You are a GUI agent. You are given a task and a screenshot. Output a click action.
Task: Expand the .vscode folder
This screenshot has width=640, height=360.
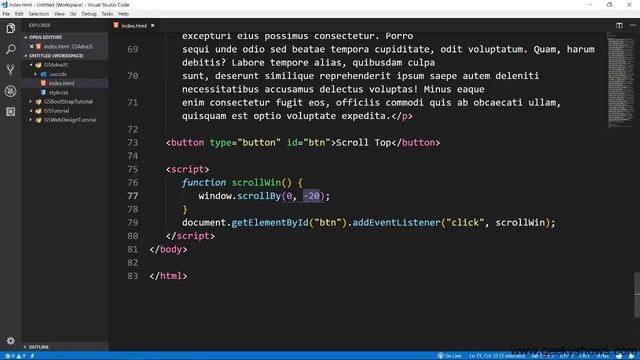36,74
